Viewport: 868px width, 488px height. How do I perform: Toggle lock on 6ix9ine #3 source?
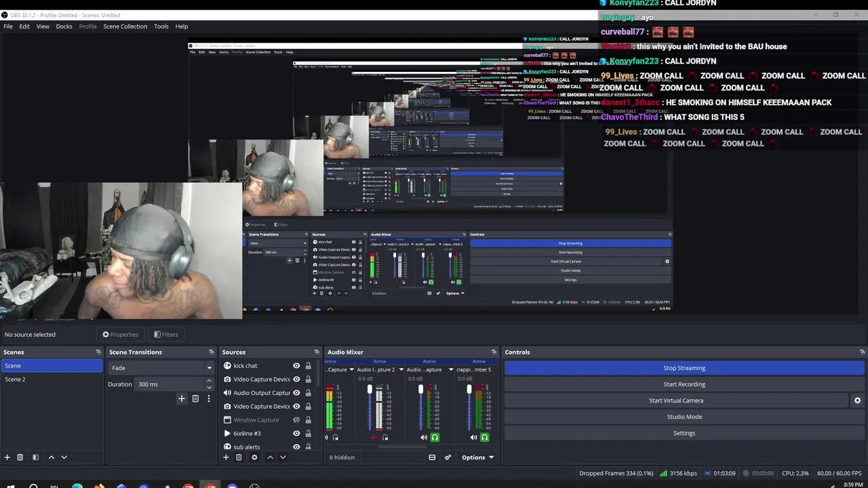[308, 434]
